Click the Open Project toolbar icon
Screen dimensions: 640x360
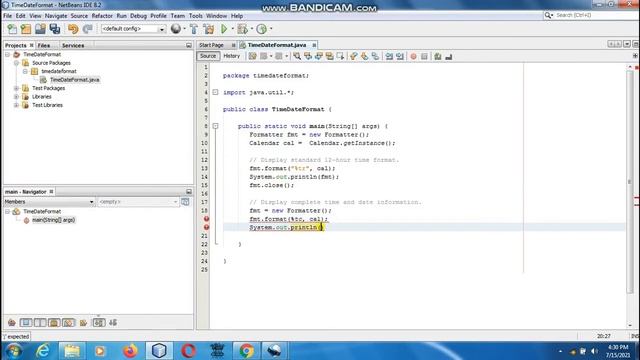point(40,29)
